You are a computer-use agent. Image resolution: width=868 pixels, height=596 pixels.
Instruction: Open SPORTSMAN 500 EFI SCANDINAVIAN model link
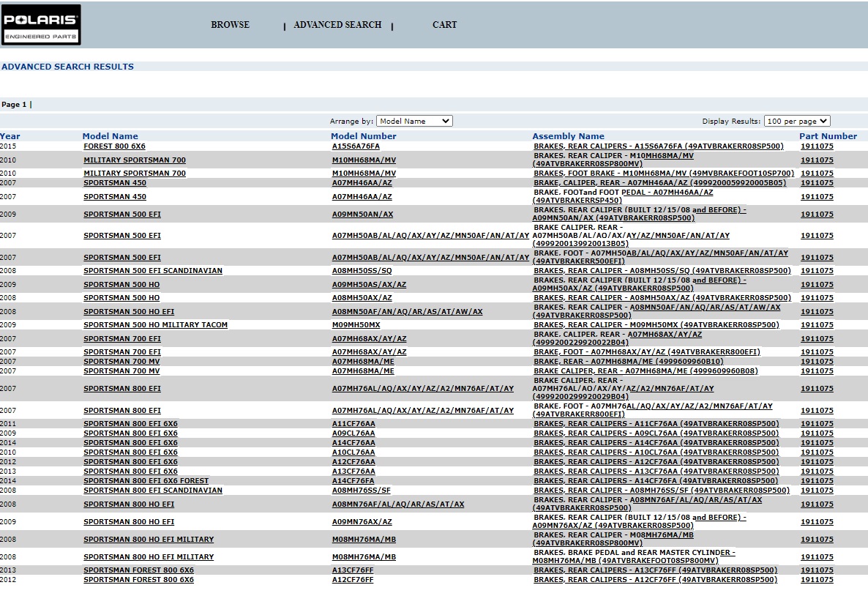pos(153,271)
